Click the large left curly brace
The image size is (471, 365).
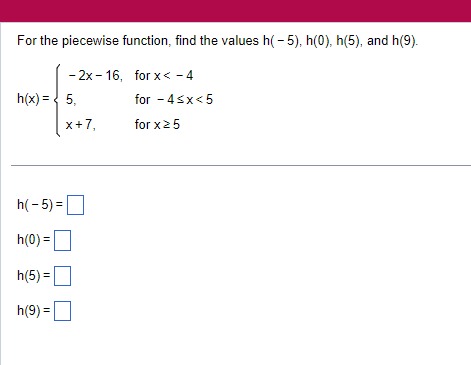click(58, 100)
